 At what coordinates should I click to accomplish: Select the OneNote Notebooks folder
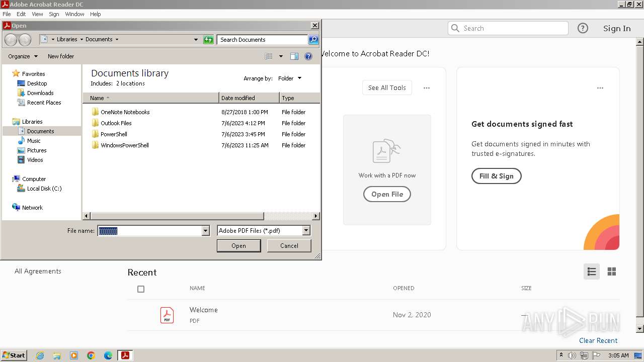tap(125, 112)
